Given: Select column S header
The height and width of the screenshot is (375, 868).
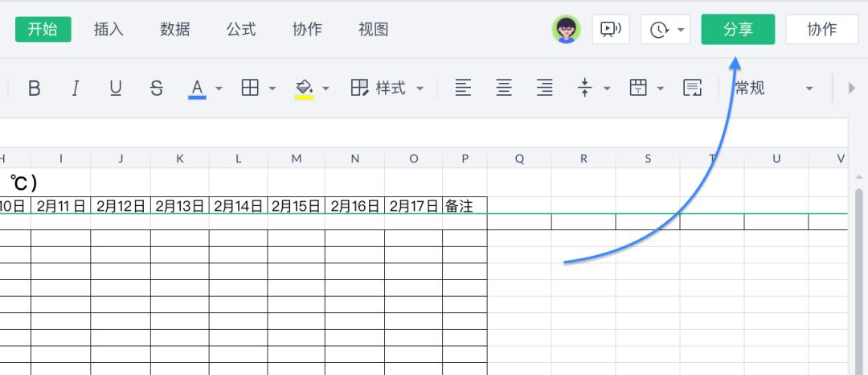Looking at the screenshot, I should click(x=648, y=159).
